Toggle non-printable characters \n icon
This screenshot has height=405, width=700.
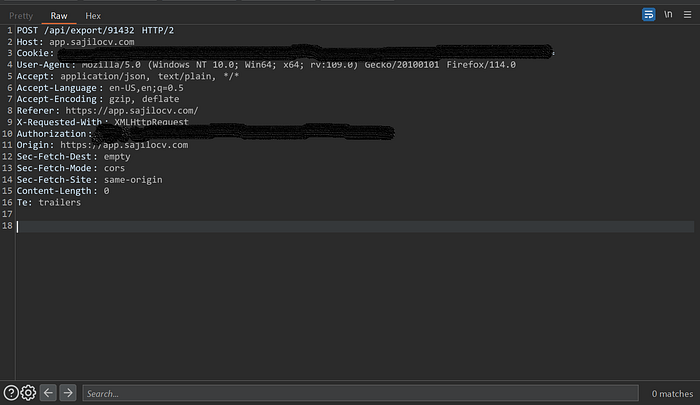[x=668, y=15]
